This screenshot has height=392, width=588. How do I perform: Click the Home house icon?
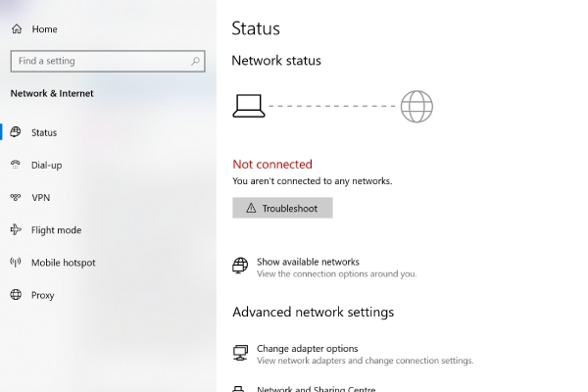point(17,28)
